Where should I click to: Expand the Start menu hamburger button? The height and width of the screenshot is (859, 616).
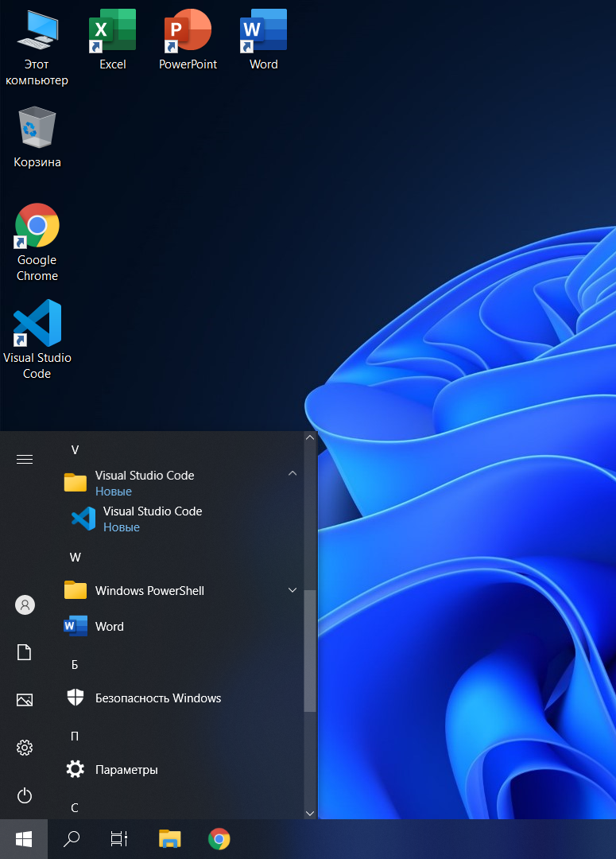click(25, 459)
